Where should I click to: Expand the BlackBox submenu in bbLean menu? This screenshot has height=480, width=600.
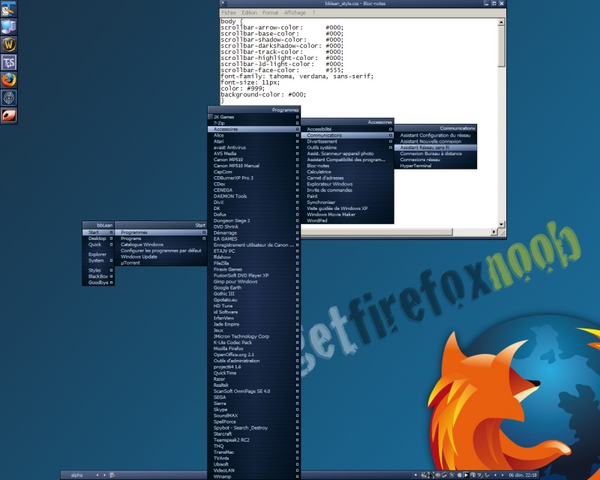pos(98,276)
